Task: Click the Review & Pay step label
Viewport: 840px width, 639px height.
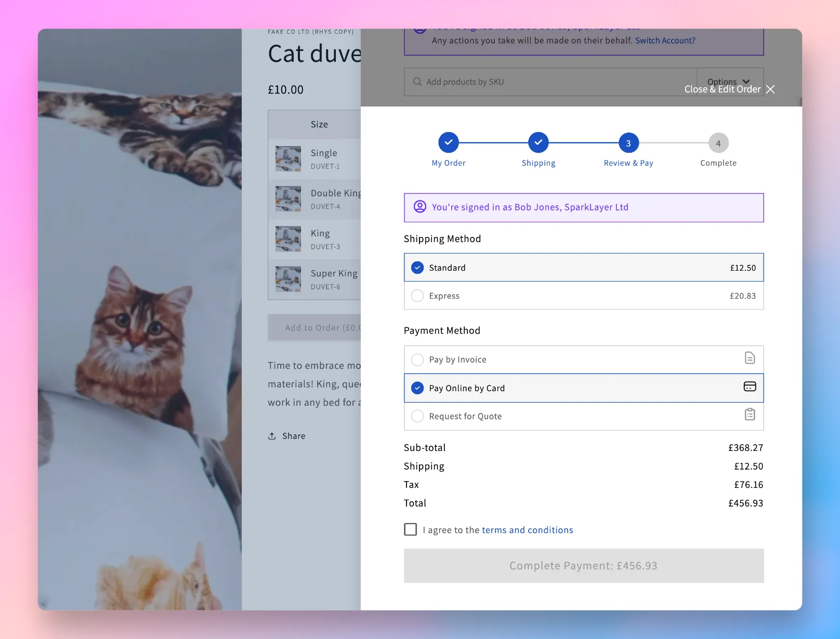Action: [x=628, y=163]
